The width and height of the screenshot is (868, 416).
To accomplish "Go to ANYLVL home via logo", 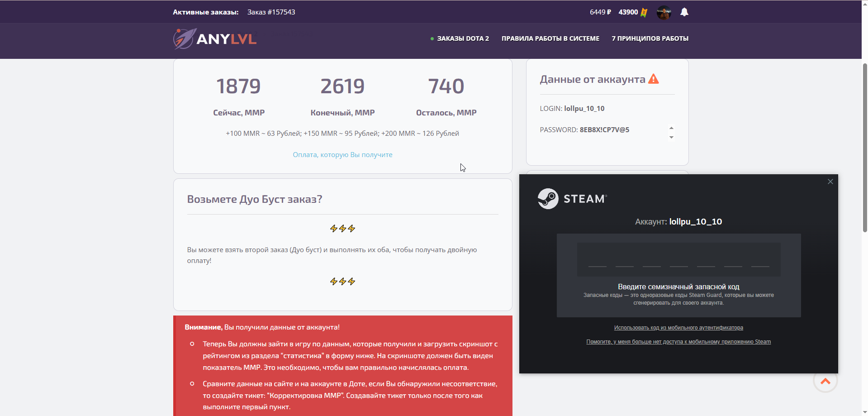I will [x=215, y=39].
